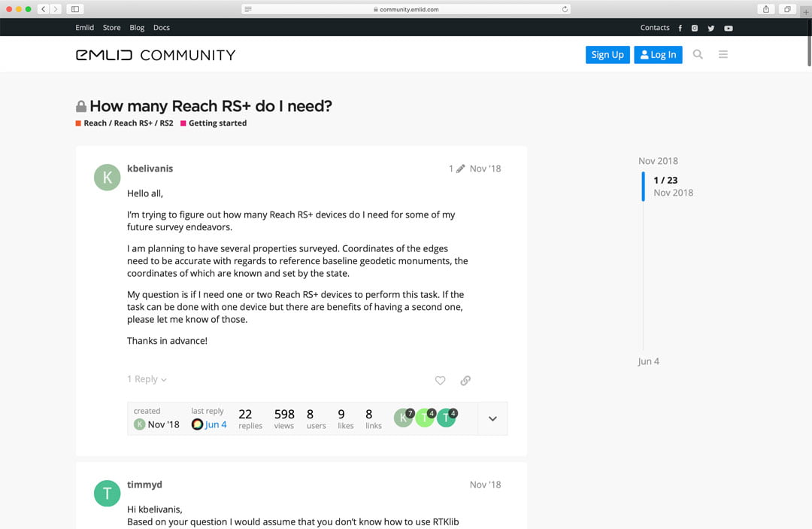Click the 9 likes count

(345, 418)
